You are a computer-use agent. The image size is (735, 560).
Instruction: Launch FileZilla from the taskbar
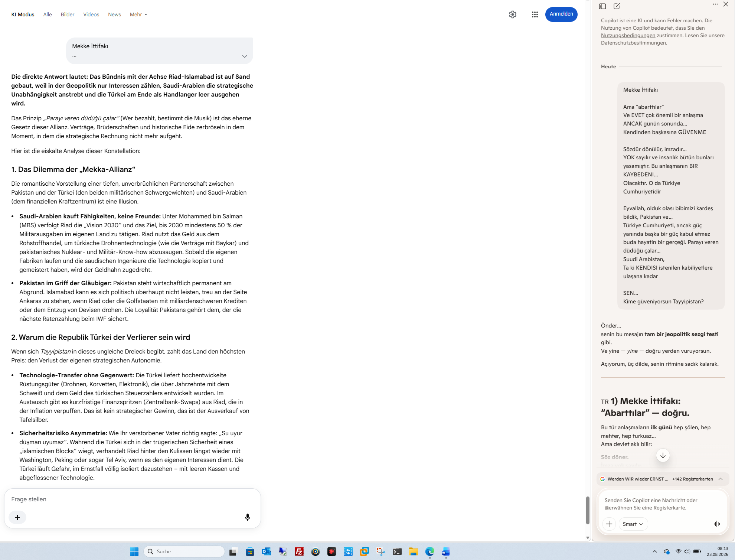pyautogui.click(x=299, y=552)
